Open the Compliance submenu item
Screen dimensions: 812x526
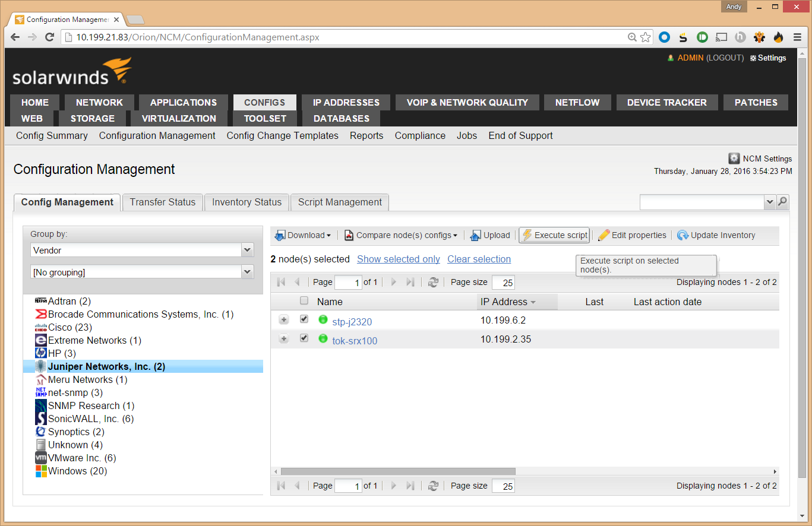coord(420,136)
